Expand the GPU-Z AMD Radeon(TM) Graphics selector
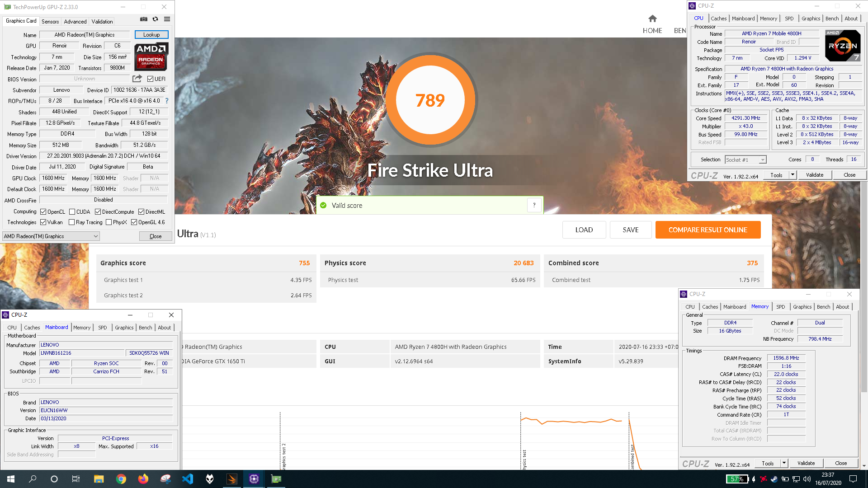Screen dimensions: 868x488 point(51,236)
